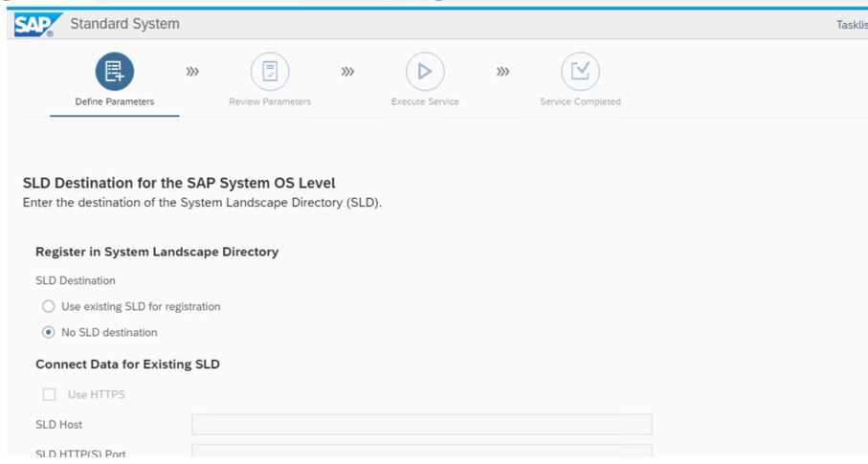
Task: Click Connect Data for Existing SLD heading
Action: coord(127,365)
